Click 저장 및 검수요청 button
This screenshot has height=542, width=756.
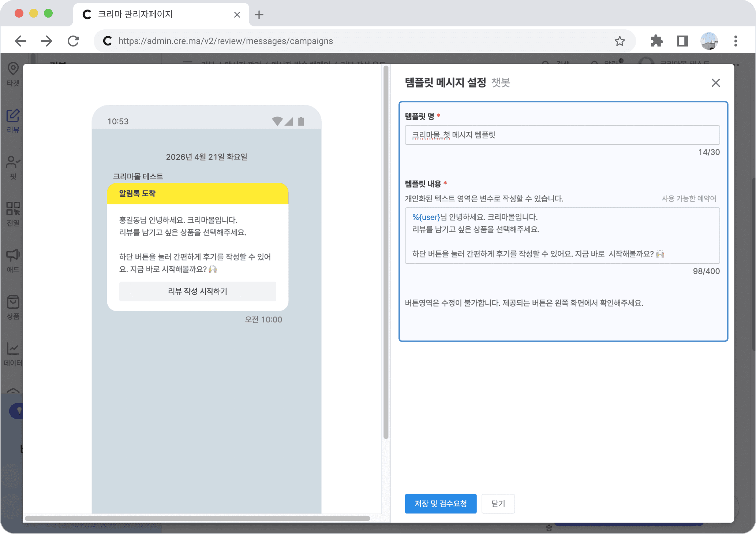pyautogui.click(x=440, y=504)
